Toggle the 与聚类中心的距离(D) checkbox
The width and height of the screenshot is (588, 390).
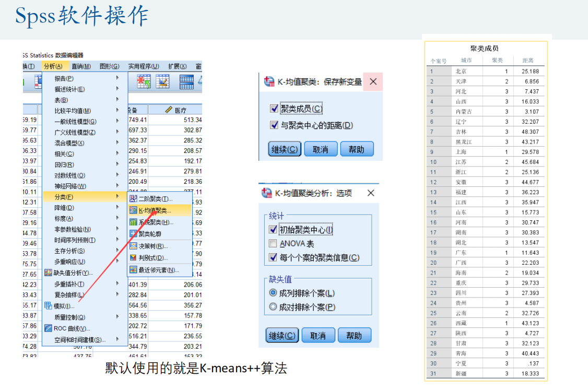click(274, 125)
